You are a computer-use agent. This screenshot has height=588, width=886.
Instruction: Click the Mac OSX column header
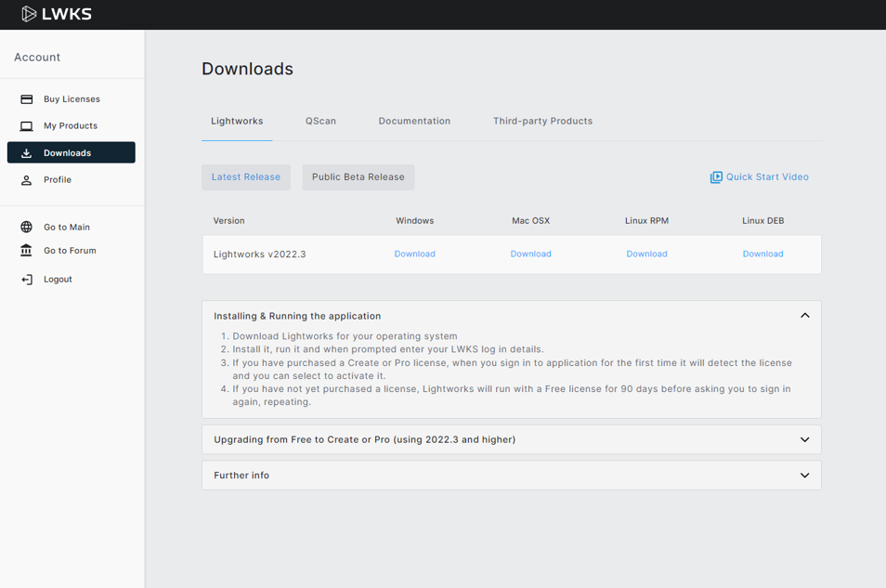(530, 220)
